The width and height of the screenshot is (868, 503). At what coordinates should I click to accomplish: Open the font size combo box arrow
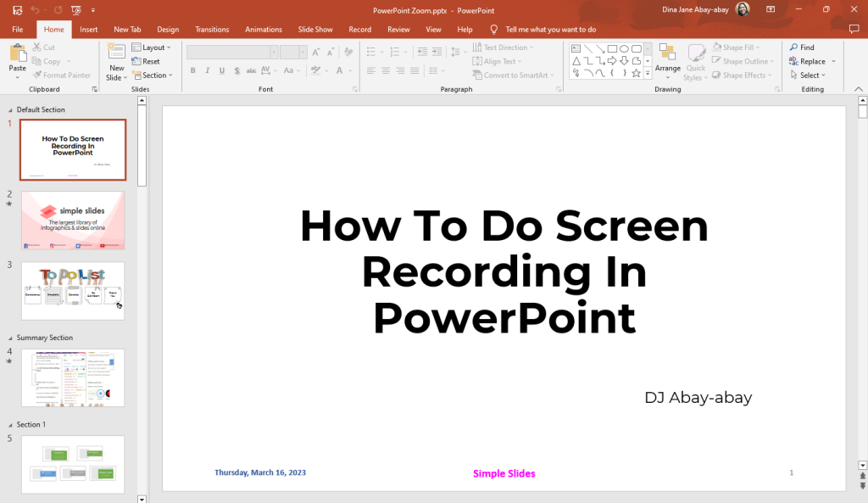pyautogui.click(x=303, y=52)
